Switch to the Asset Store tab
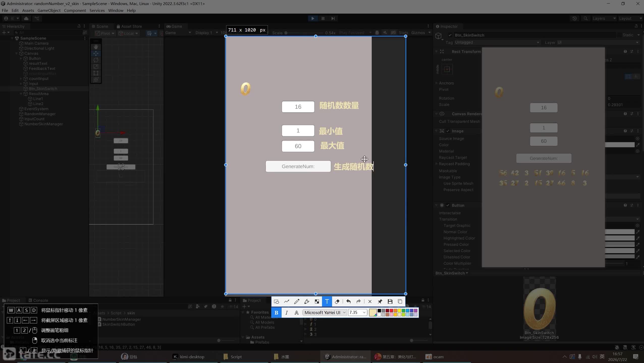This screenshot has height=363, width=644. click(129, 26)
